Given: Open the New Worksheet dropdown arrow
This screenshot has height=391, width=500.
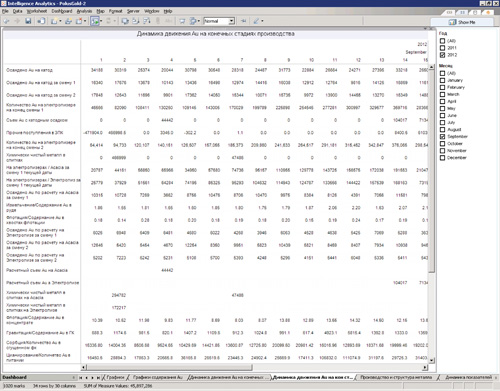Looking at the screenshot, I should [60, 21].
